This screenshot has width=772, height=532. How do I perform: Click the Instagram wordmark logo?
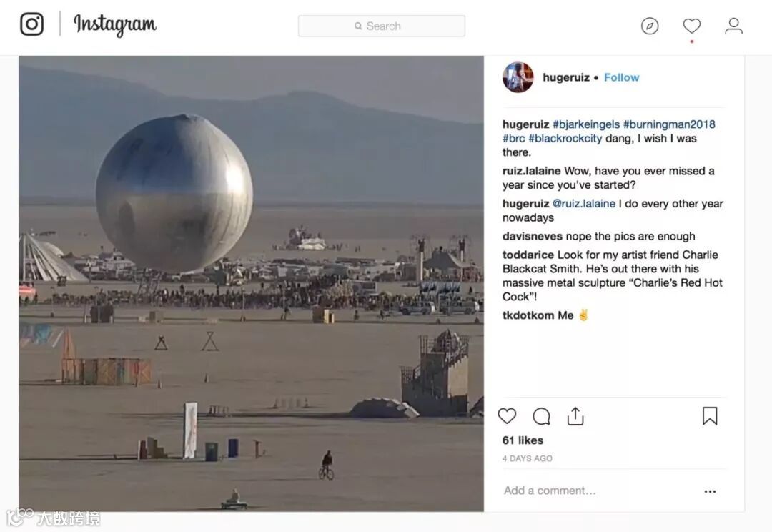[x=114, y=24]
